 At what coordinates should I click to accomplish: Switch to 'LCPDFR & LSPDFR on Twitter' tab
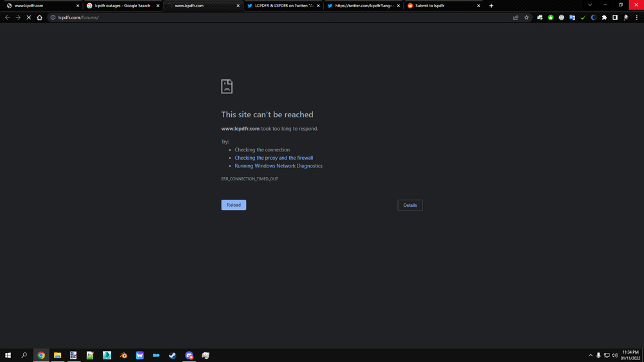(x=283, y=6)
